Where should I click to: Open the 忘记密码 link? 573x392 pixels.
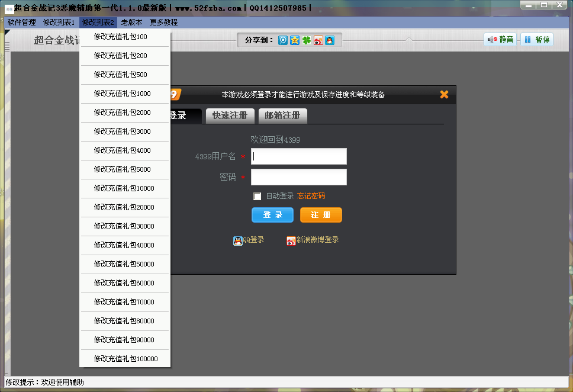click(311, 196)
